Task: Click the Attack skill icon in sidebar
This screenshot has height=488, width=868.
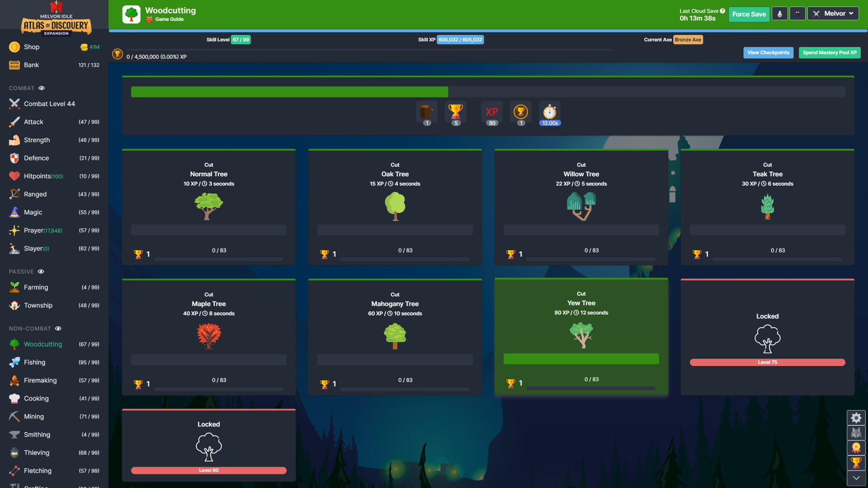Action: (x=13, y=122)
